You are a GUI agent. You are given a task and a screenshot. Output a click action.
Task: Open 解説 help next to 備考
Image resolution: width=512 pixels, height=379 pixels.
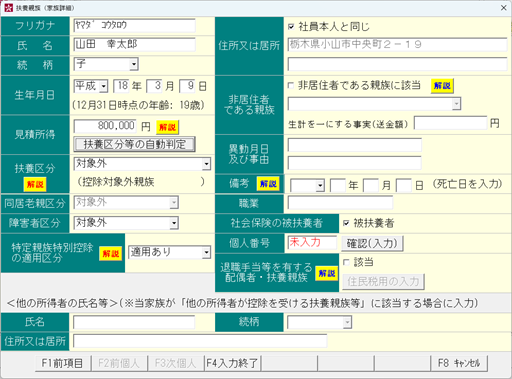click(268, 184)
